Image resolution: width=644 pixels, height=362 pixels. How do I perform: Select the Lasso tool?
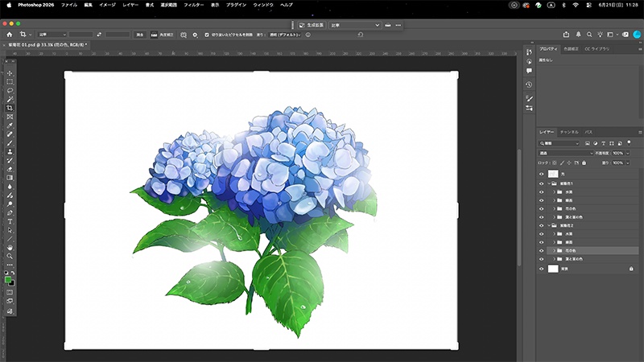[x=10, y=91]
